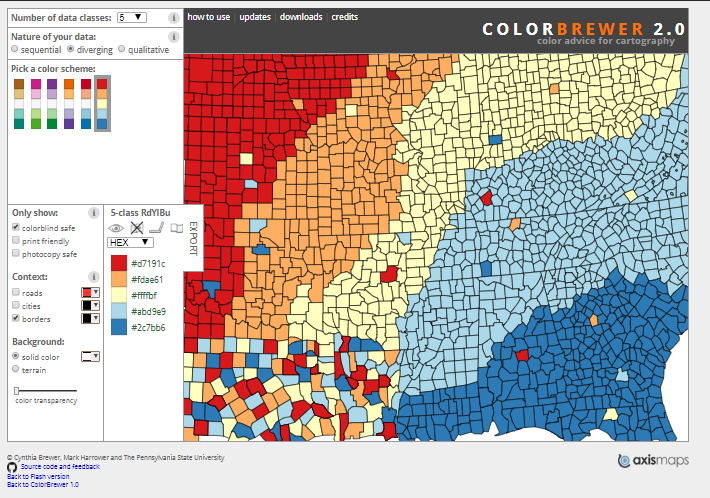Click the GitHub octocat icon
This screenshot has width=710, height=498.
click(x=12, y=467)
